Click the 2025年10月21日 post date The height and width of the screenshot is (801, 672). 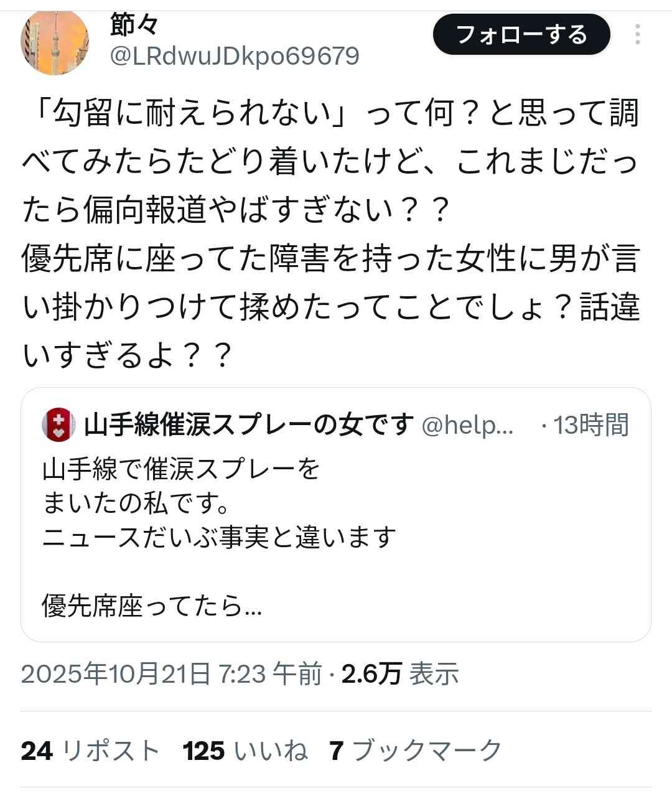click(x=116, y=673)
